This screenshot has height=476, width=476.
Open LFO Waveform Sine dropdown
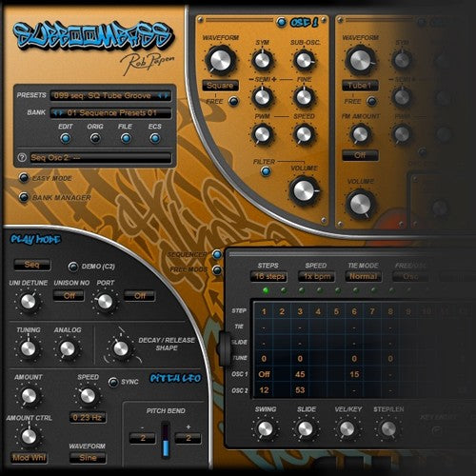(x=88, y=458)
